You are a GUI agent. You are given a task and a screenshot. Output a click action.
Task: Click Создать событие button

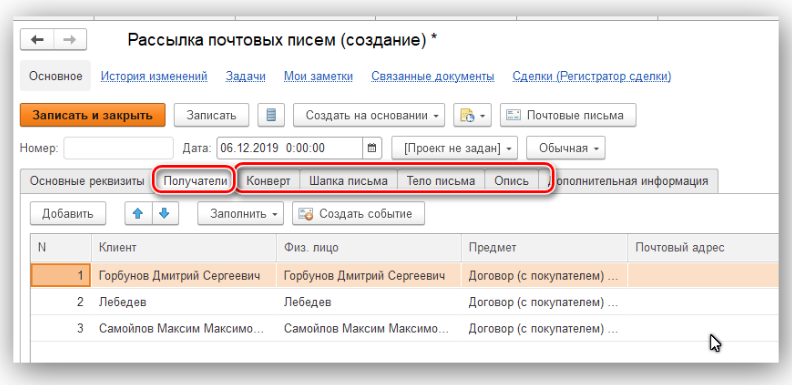(358, 214)
